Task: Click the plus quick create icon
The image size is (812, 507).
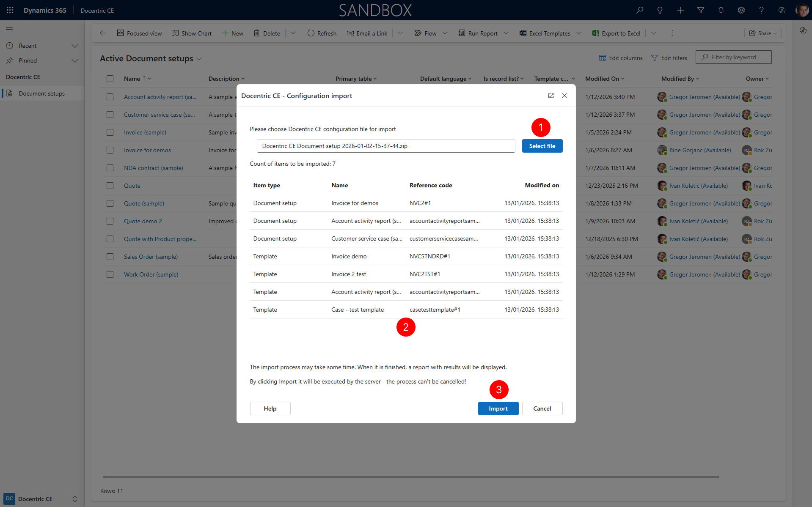Action: click(x=680, y=10)
